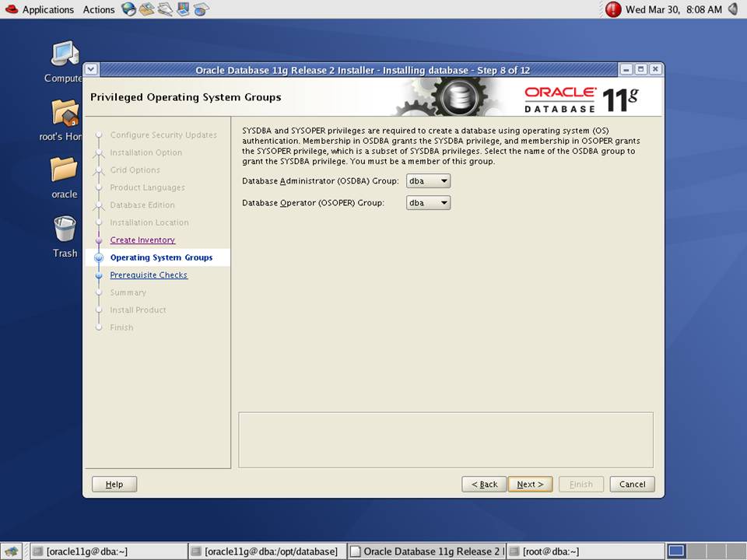747x560 pixels.
Task: Maximize the Oracle installer window
Action: 640,69
